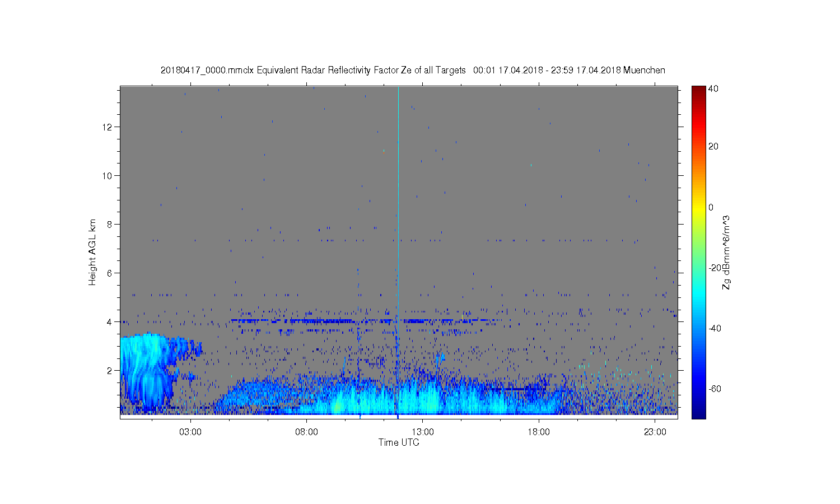
Task: Click the colorbar value -40
Action: [x=715, y=328]
